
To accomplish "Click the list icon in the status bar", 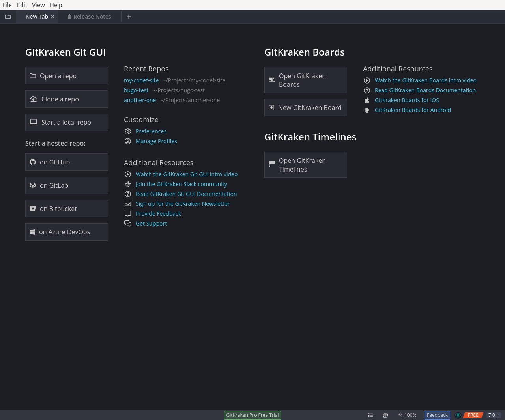I will click(371, 415).
